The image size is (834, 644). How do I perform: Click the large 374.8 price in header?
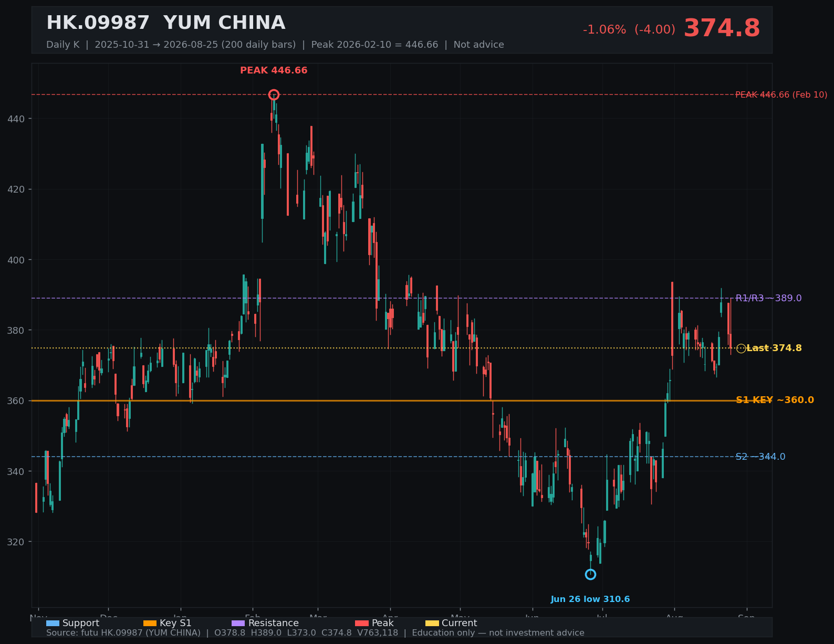(x=722, y=28)
